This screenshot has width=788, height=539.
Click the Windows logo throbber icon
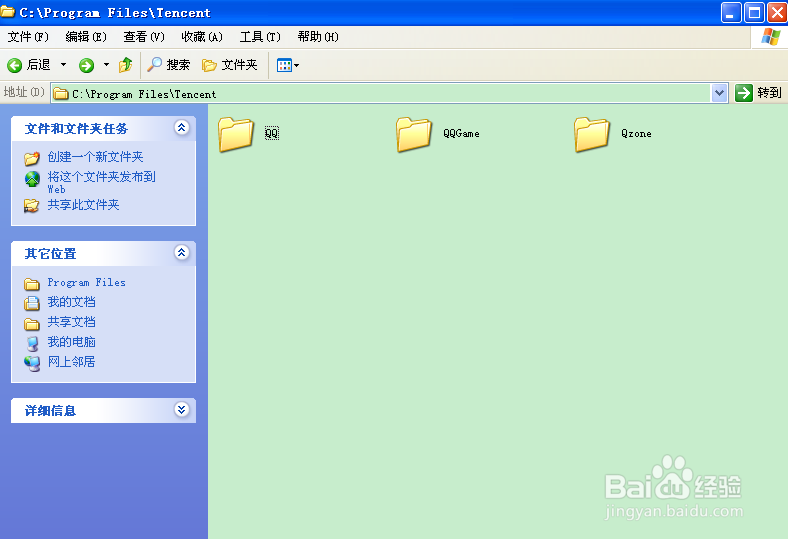(770, 37)
